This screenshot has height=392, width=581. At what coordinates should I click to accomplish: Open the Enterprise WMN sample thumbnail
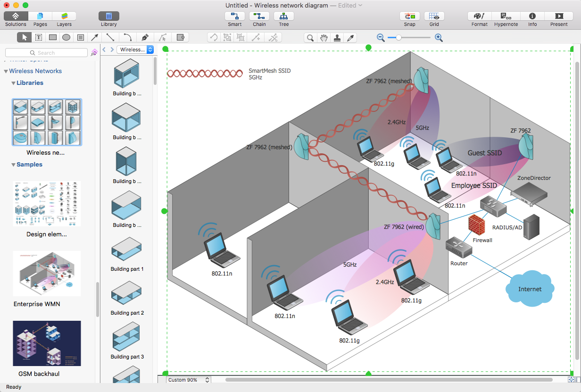47,274
